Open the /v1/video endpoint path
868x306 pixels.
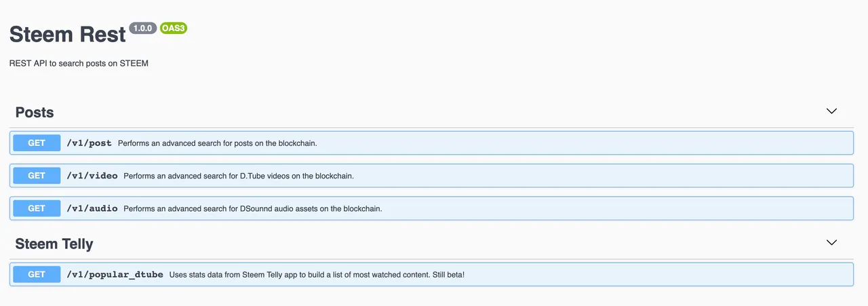point(92,176)
